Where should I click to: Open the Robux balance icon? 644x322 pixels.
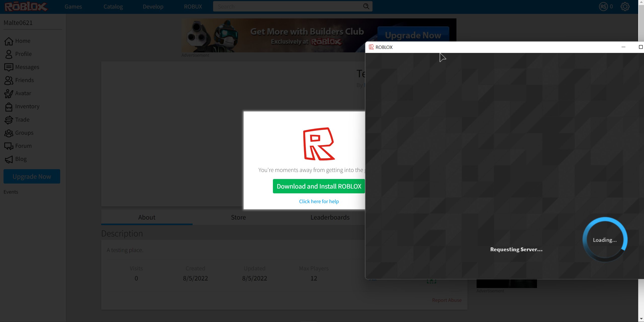[x=603, y=7]
